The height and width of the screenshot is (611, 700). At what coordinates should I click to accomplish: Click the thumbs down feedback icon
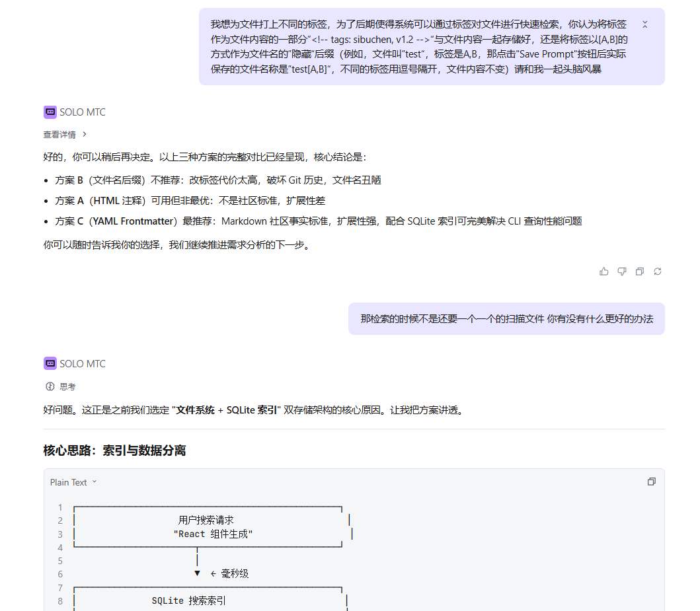point(621,271)
